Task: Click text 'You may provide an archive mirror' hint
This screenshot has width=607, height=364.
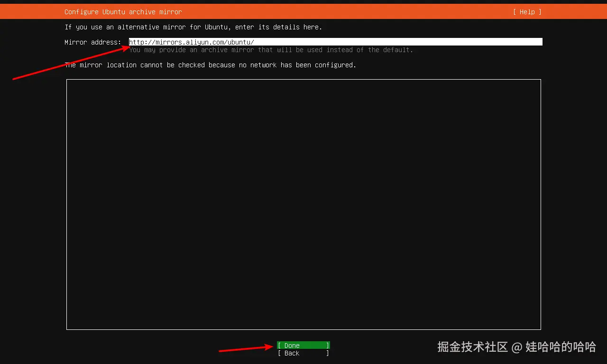Action: 271,50
